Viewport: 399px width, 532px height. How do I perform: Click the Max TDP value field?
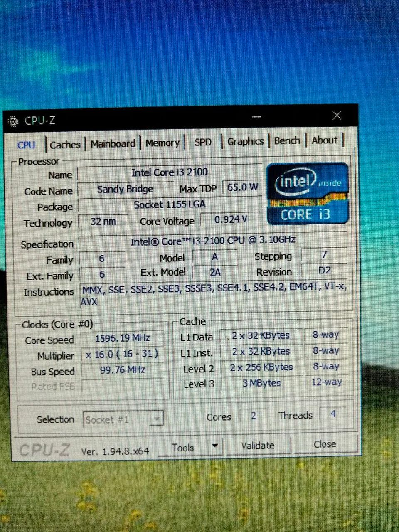click(242, 187)
